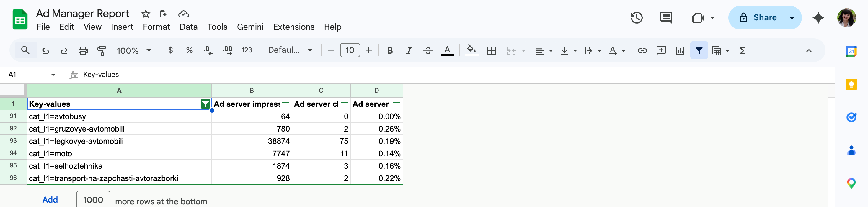The image size is (868, 207).
Task: Open the Extensions menu
Action: coord(293,27)
